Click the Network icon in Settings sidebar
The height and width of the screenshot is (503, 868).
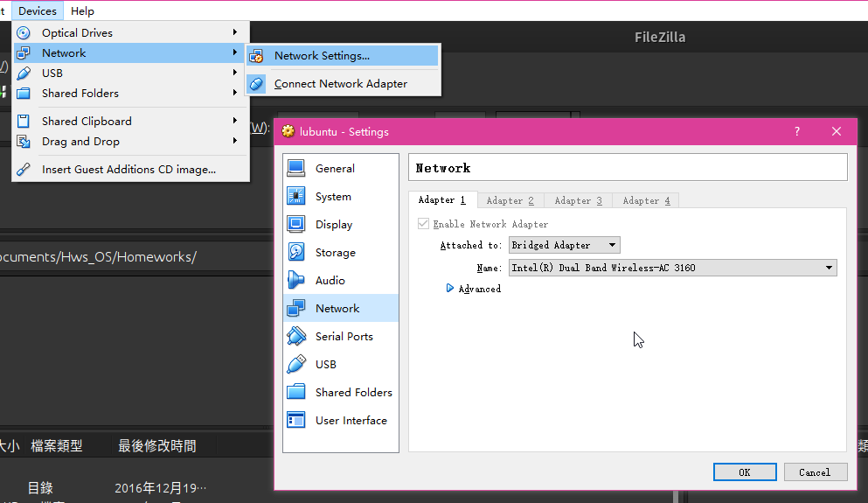296,308
